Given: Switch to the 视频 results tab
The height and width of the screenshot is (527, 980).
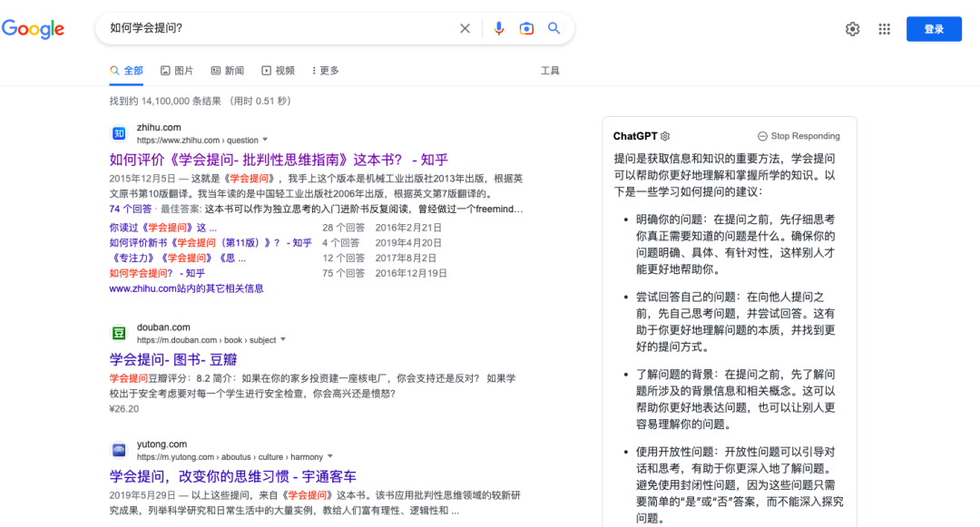Looking at the screenshot, I should pyautogui.click(x=278, y=70).
